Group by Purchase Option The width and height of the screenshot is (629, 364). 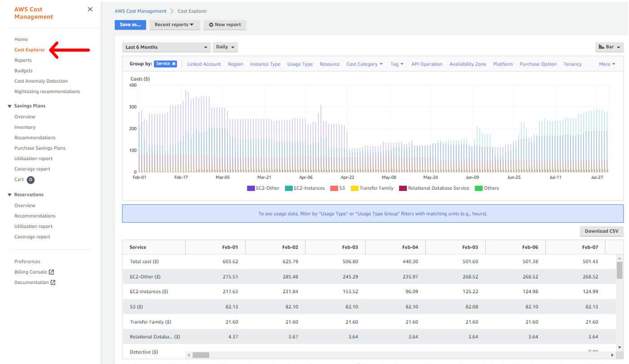538,64
